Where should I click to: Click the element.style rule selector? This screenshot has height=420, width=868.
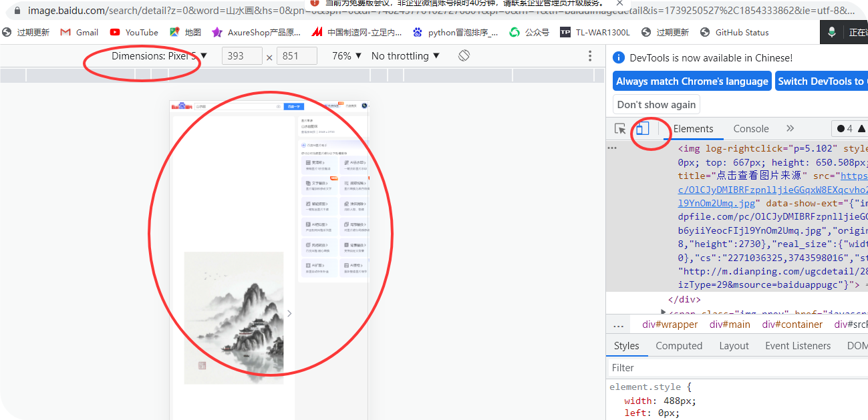click(x=645, y=387)
